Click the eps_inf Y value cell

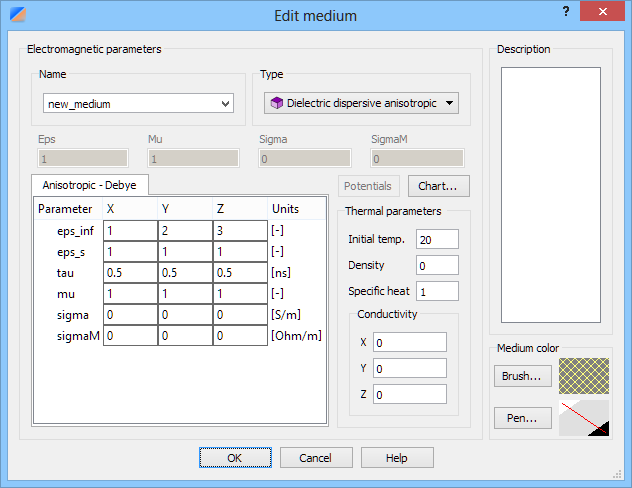point(185,231)
